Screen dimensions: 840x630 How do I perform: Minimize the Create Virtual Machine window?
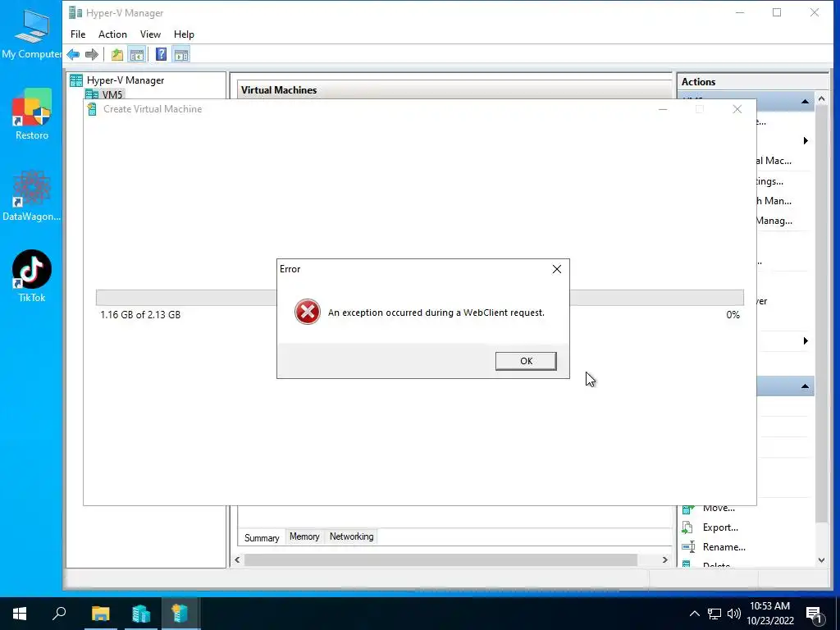coord(663,109)
